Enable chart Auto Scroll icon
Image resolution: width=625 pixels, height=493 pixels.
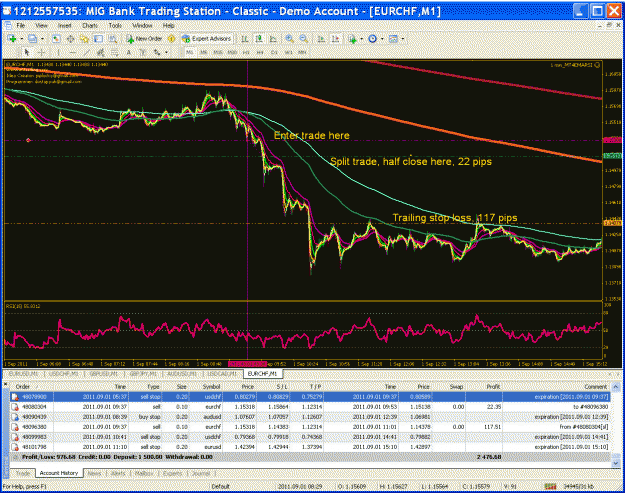pyautogui.click(x=321, y=39)
